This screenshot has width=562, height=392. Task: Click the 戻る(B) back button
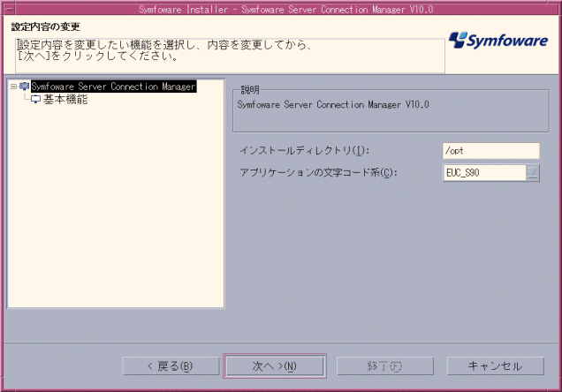[x=171, y=366]
